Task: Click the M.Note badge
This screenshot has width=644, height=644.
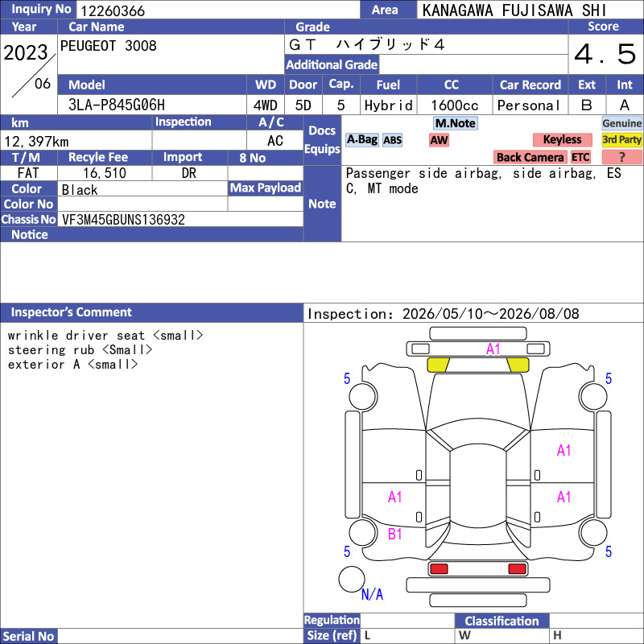Action: (x=456, y=123)
